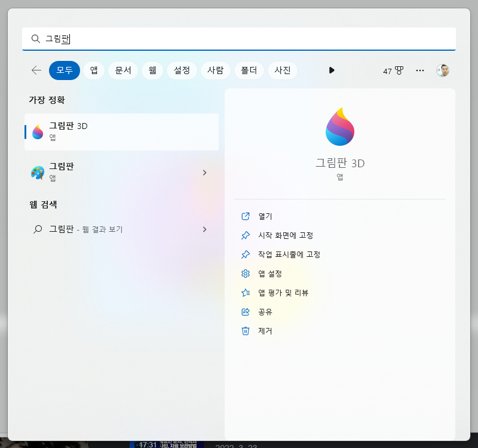Click the play arrow next to filters
The image size is (478, 448).
pos(332,70)
